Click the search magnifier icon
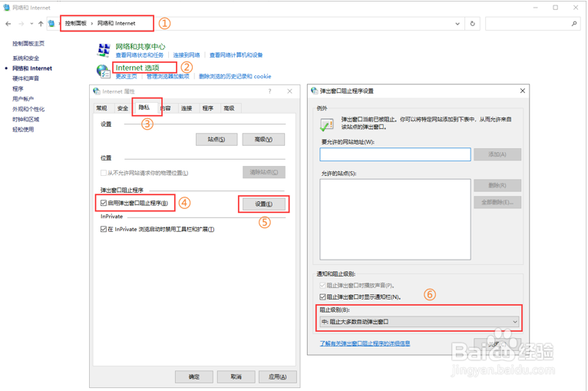Viewport: 588px width, 391px height. tap(574, 24)
